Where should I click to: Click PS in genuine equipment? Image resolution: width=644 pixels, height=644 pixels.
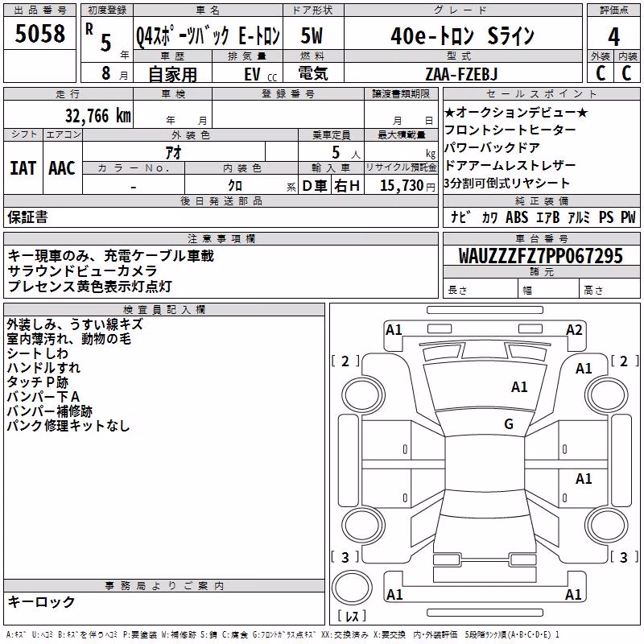click(606, 217)
